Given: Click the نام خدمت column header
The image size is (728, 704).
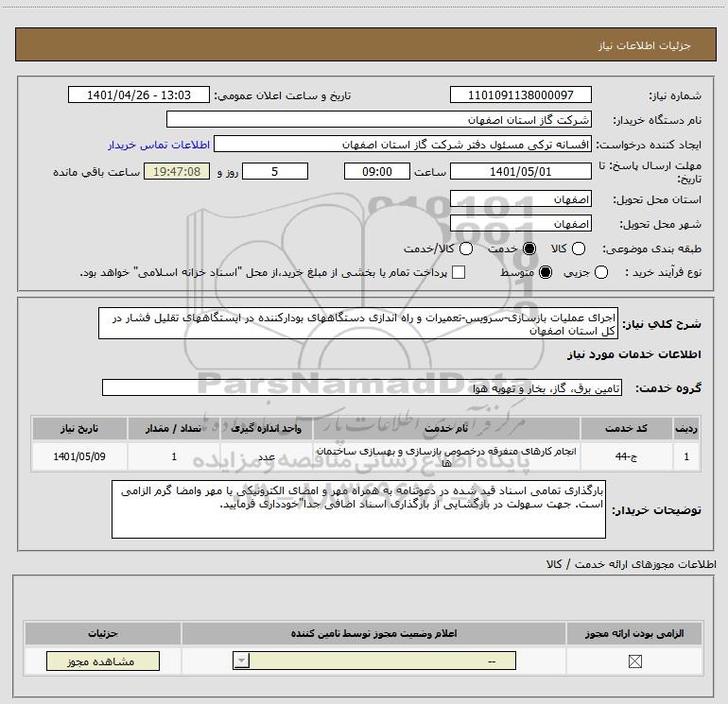Looking at the screenshot, I should (446, 428).
